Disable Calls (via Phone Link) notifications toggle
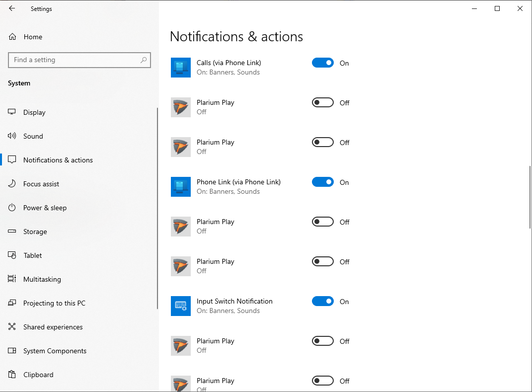The width and height of the screenshot is (532, 392). [322, 63]
